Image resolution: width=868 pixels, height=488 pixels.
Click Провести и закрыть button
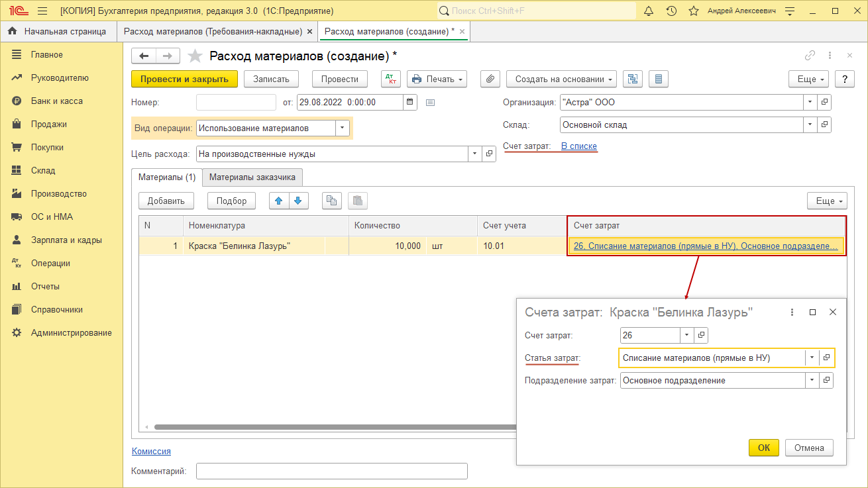[x=185, y=79]
